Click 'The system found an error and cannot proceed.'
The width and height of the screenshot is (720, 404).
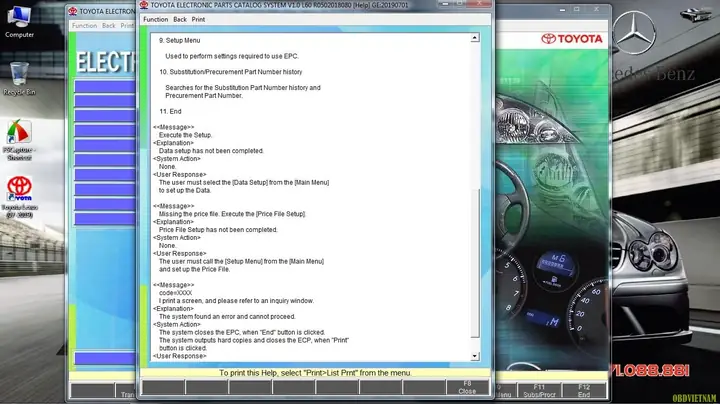(227, 317)
